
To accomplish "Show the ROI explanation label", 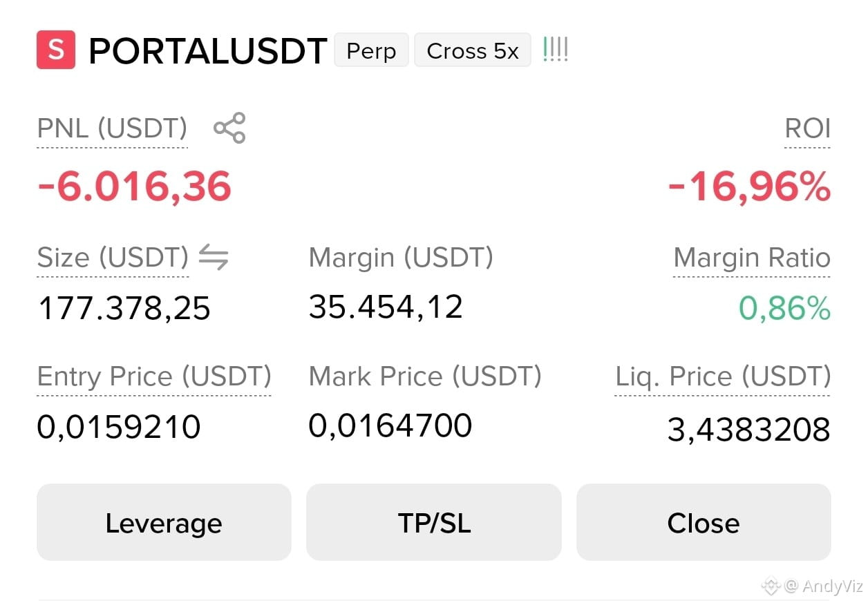I will [808, 129].
